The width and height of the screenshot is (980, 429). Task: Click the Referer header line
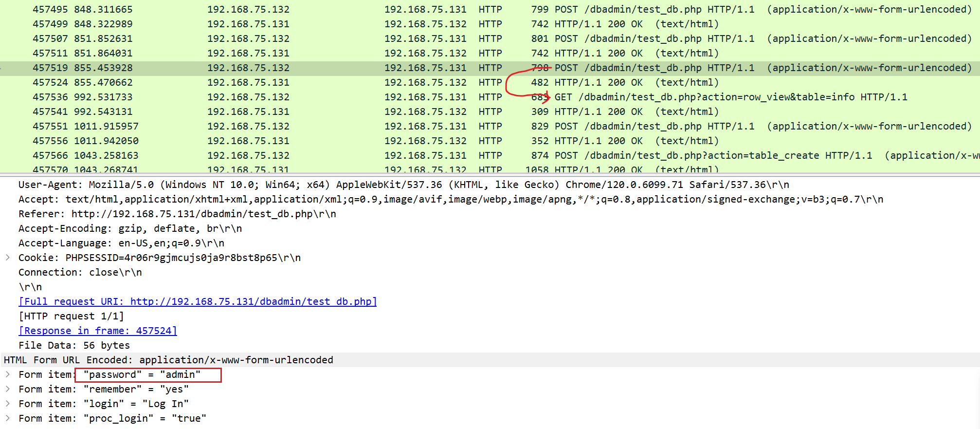click(177, 214)
